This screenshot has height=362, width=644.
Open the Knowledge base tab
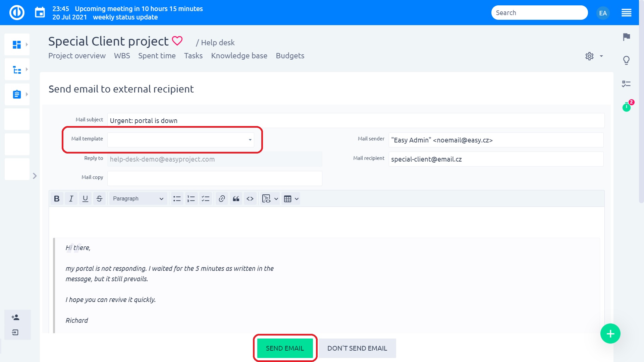[x=239, y=56]
